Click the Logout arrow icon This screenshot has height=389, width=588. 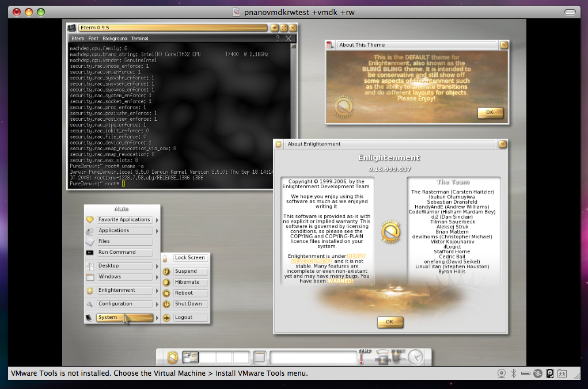(166, 318)
